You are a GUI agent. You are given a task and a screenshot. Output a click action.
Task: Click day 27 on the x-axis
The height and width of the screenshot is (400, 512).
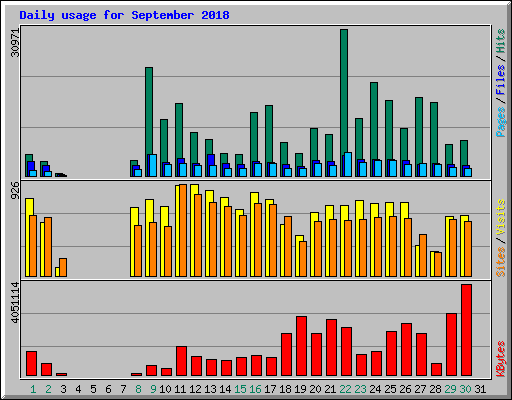[x=420, y=389]
